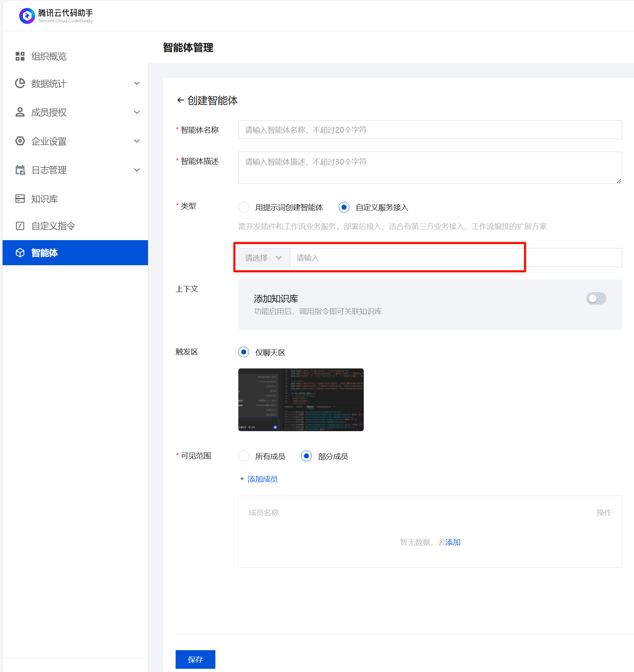Viewport: 634px width, 672px height.
Task: Click the 知识库 sidebar icon
Action: tap(20, 199)
